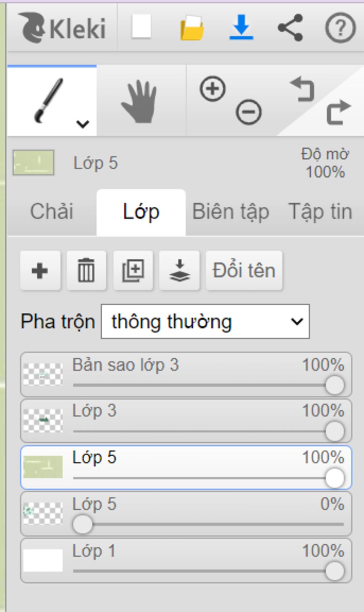Viewport: 364px width, 612px height.
Task: Click the Đổi tên rename button
Action: (x=244, y=271)
